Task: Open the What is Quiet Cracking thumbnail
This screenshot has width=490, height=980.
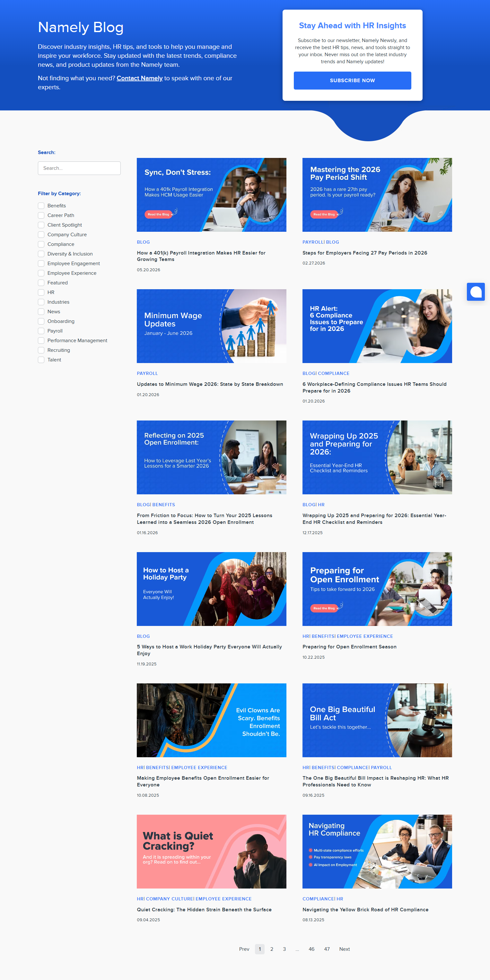Action: tap(212, 851)
